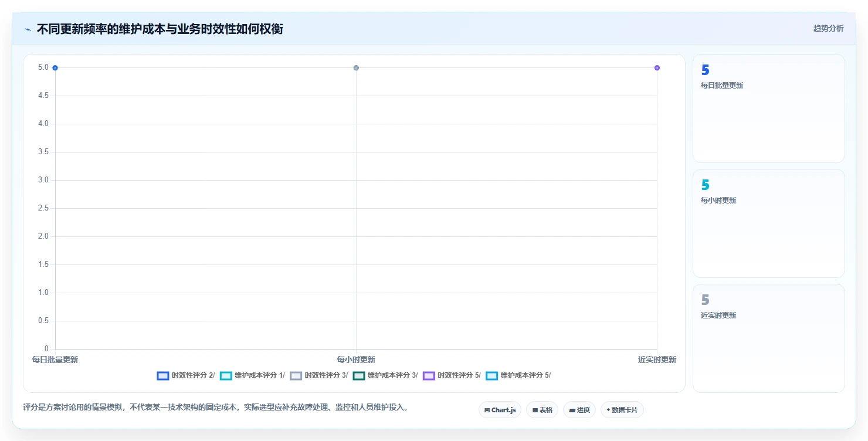Open the 近实时更新 summary card
The height and width of the screenshot is (441, 868).
tap(769, 338)
